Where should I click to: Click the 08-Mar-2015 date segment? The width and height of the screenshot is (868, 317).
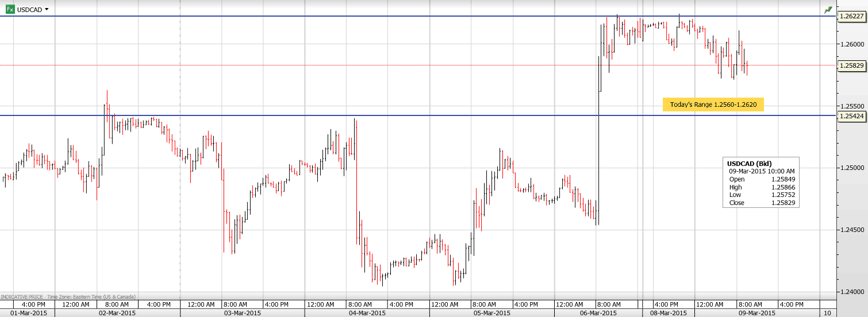pyautogui.click(x=668, y=313)
